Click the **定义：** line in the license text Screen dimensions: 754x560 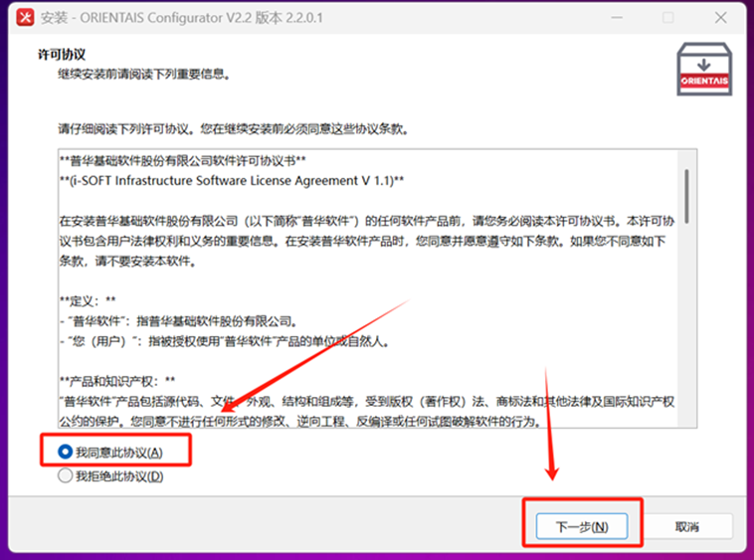click(x=88, y=301)
